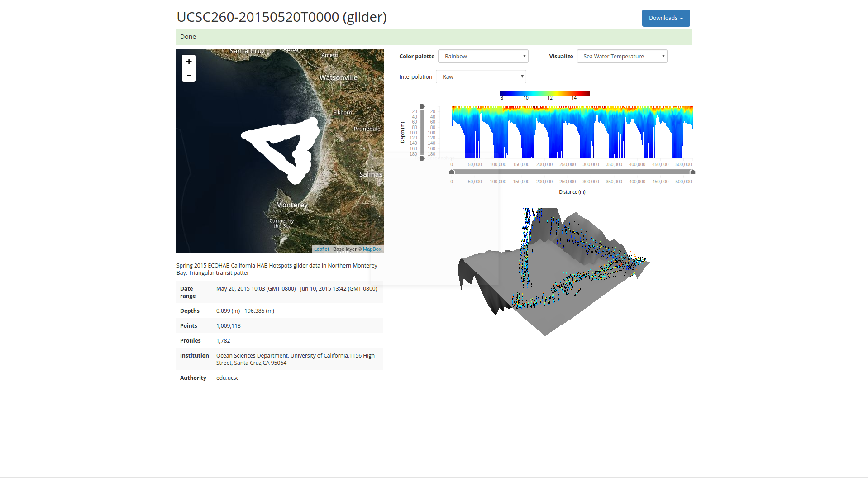This screenshot has width=868, height=478.
Task: Click the Elkhorn label on the map
Action: coord(343,112)
